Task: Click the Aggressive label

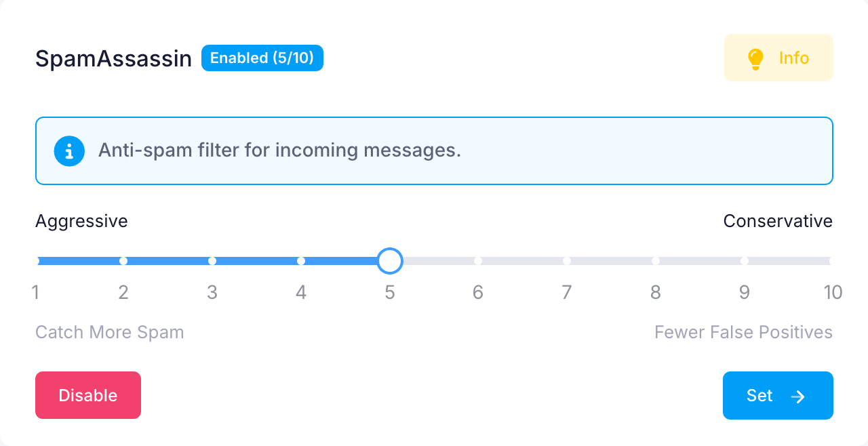Action: (81, 221)
